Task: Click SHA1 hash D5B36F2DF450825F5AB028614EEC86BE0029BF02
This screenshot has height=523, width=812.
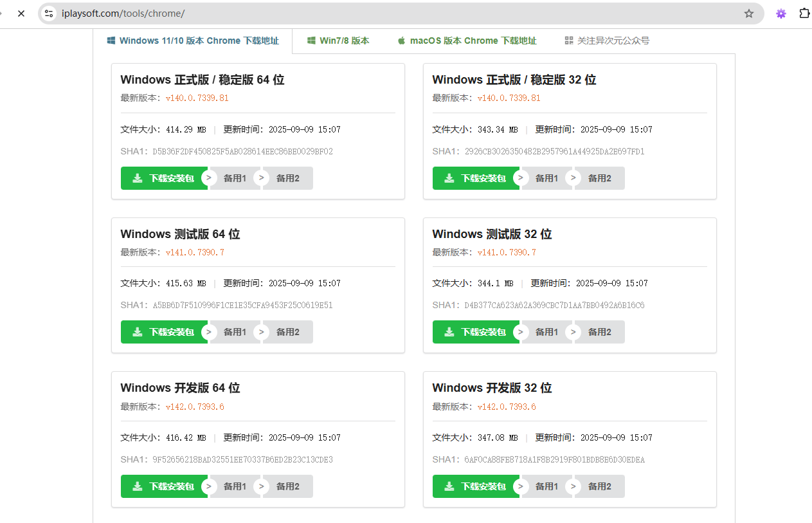Action: coord(242,152)
